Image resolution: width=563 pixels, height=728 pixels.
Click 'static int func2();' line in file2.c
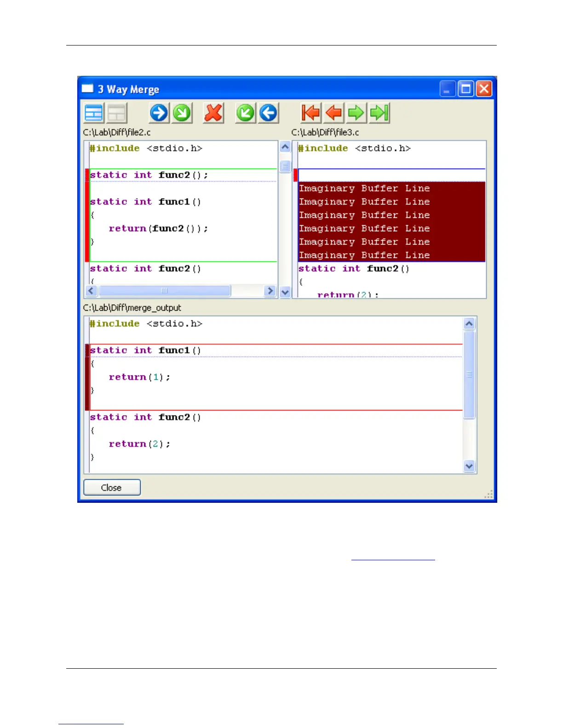click(149, 175)
